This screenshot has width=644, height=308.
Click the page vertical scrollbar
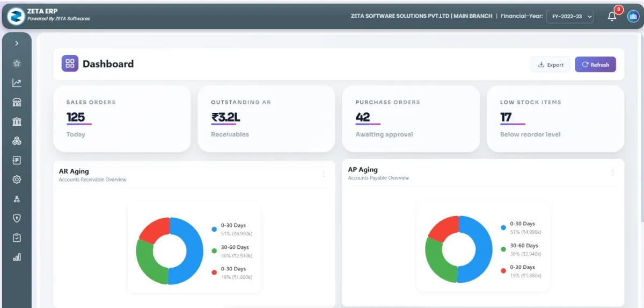click(642, 129)
